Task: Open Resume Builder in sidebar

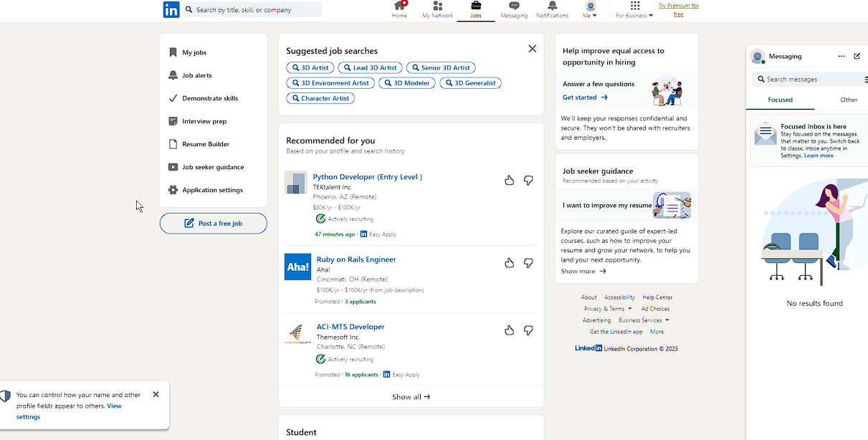Action: [206, 144]
